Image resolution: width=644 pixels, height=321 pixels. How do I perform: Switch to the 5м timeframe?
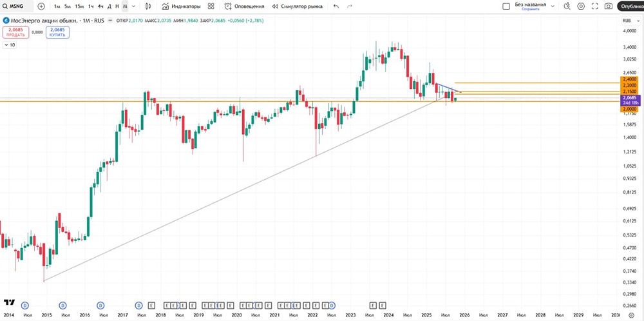pos(68,6)
